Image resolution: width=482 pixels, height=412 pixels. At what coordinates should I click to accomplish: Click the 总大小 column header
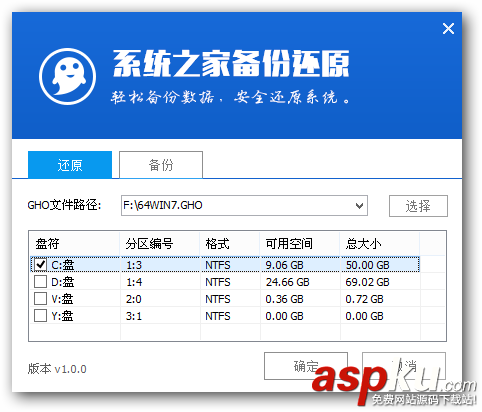click(379, 244)
